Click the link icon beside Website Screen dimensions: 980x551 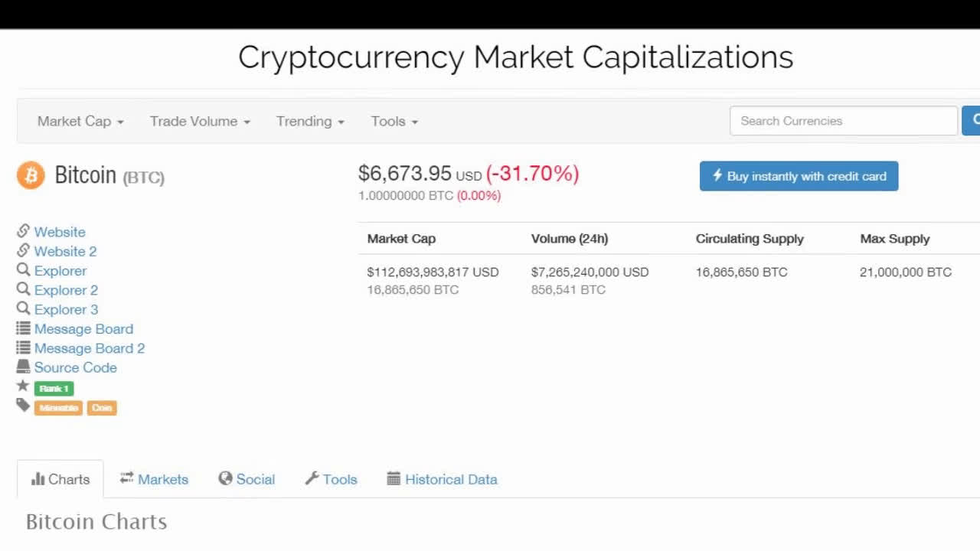[23, 231]
